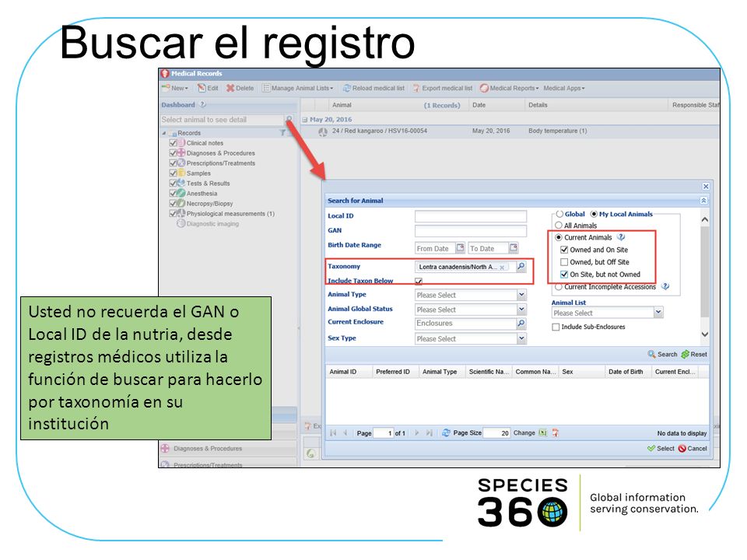Click the Current Animals help icon
Image resolution: width=747 pixels, height=560 pixels.
point(621,236)
